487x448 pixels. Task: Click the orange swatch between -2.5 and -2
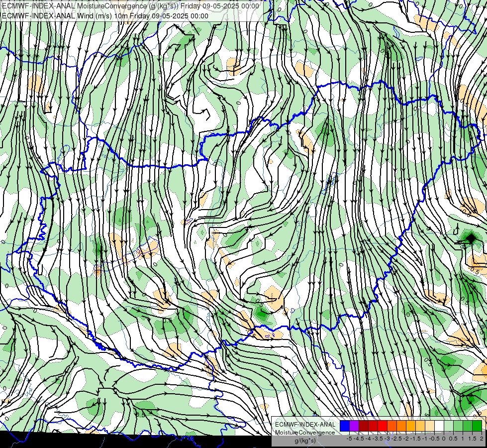tap(401, 426)
